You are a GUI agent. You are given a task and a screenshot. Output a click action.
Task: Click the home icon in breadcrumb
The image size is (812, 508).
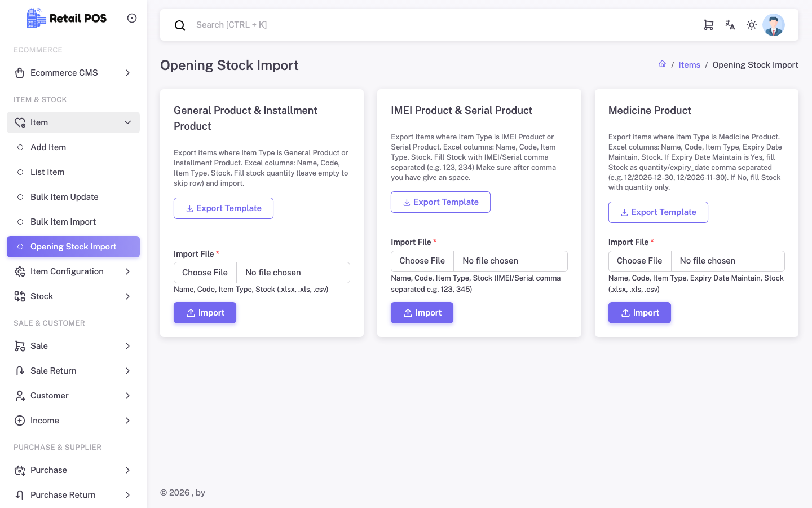pyautogui.click(x=663, y=64)
